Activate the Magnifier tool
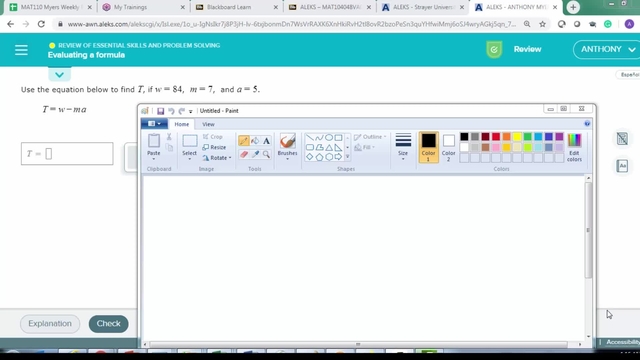Image resolution: width=640 pixels, height=360 pixels. (x=266, y=154)
